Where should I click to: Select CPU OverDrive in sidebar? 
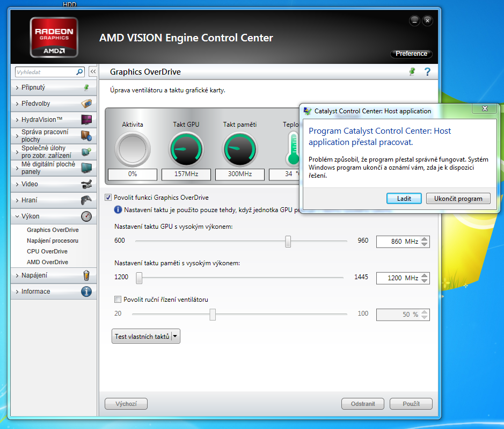point(47,251)
